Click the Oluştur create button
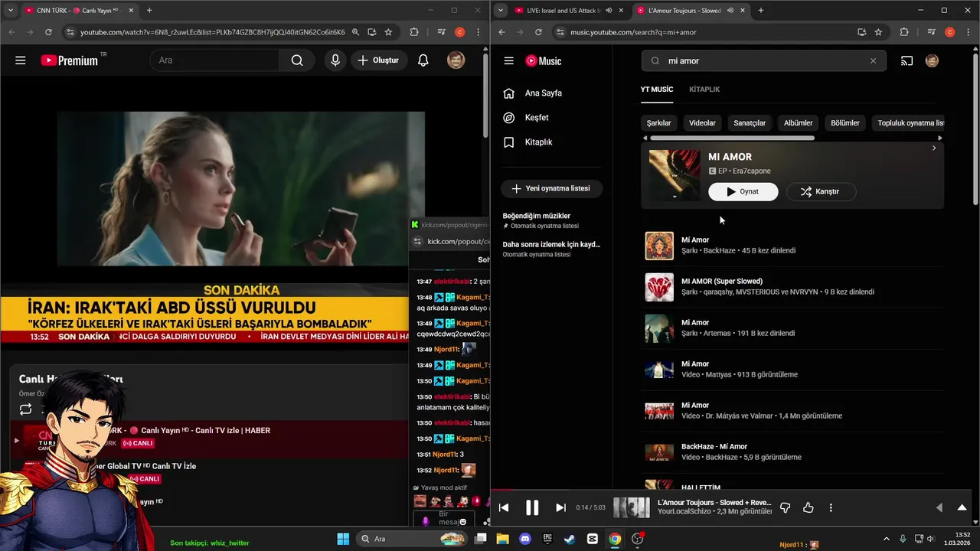 coord(378,60)
